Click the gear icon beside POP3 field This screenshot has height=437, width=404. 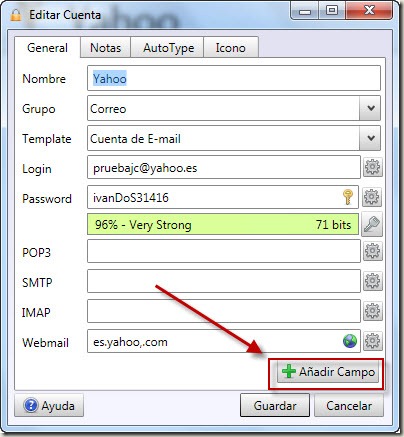(x=372, y=251)
